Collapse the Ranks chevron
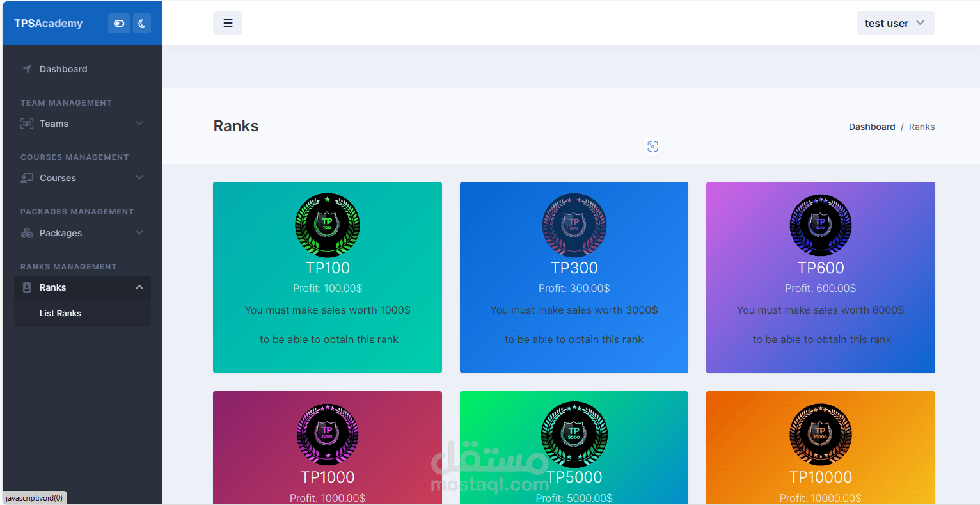The width and height of the screenshot is (980, 505). pyautogui.click(x=139, y=287)
